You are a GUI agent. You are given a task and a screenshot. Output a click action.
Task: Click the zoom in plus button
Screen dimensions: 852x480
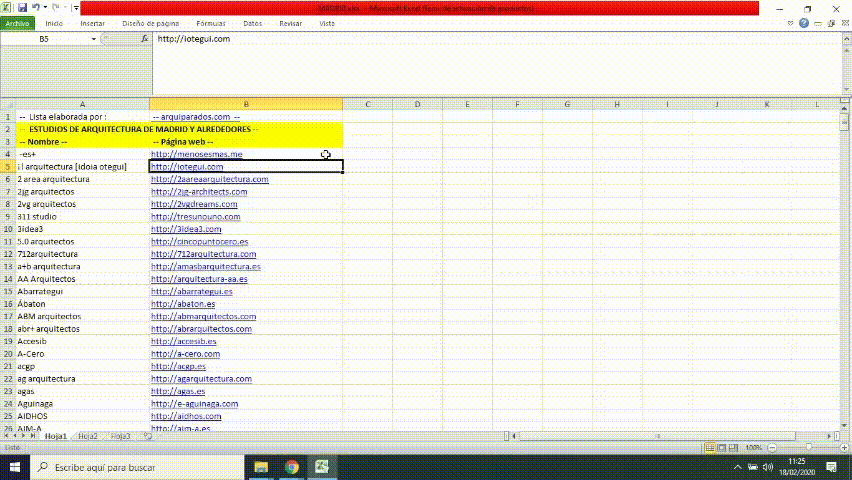tap(844, 448)
